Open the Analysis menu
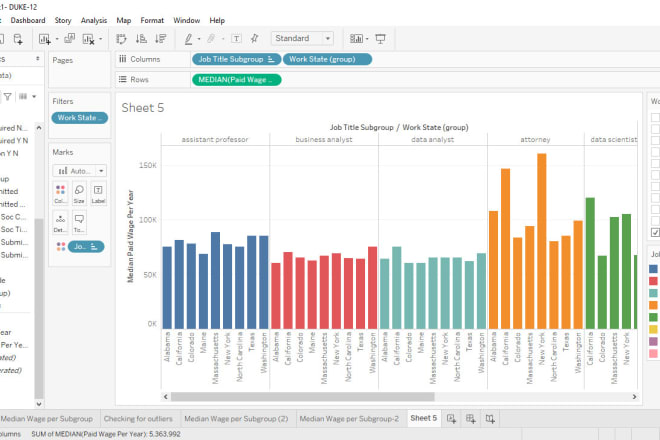 (94, 20)
